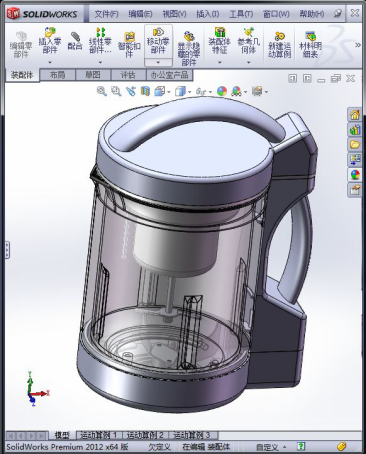Open the home icon in the right task pane
This screenshot has width=366, height=454.
(355, 115)
